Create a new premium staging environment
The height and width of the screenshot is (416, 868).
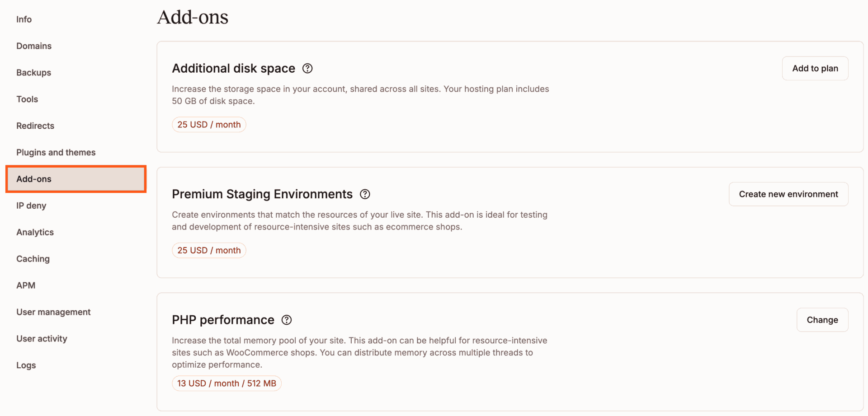(788, 194)
